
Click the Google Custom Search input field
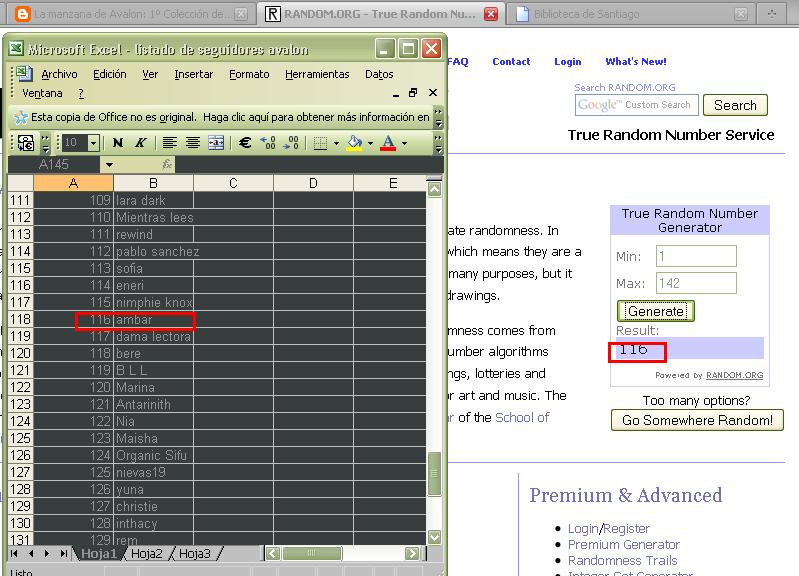pyautogui.click(x=635, y=105)
